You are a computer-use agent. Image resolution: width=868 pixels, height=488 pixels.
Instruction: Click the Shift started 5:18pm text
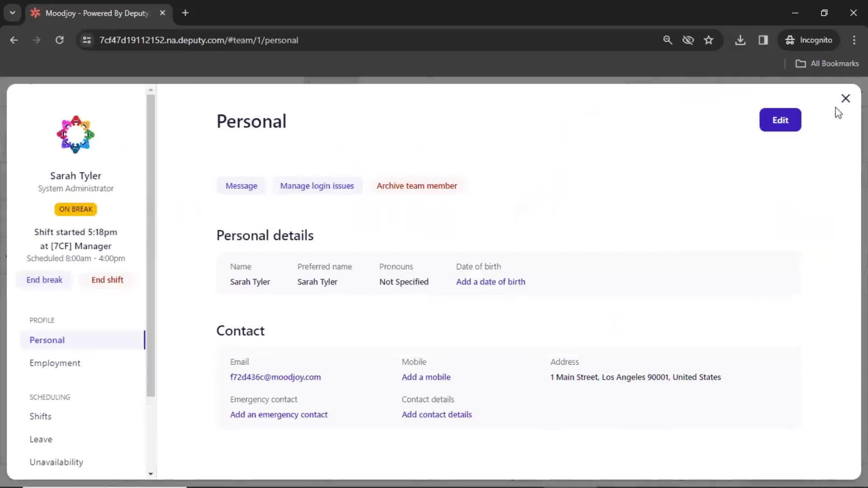tap(75, 232)
